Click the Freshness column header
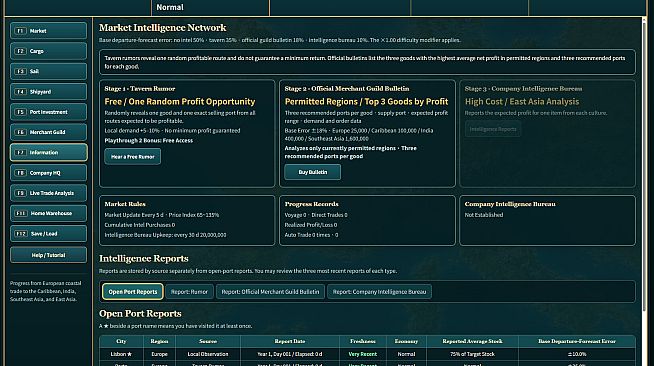The image size is (654, 366). (362, 341)
